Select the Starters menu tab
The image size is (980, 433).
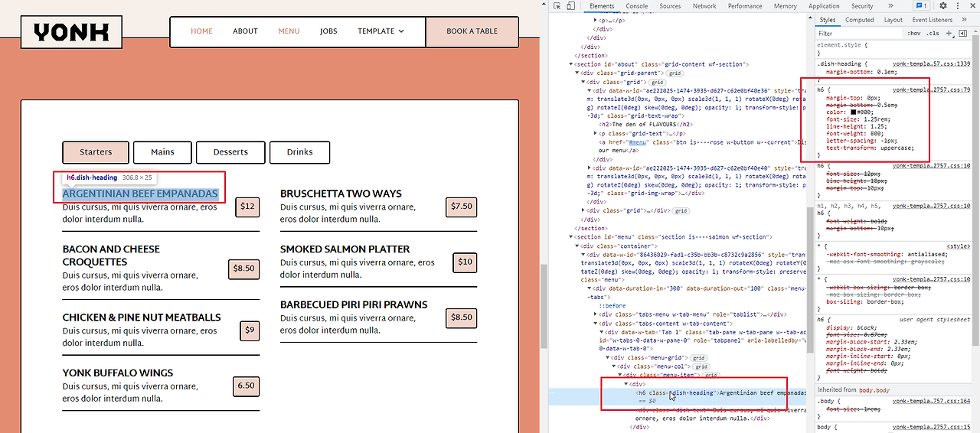[96, 152]
